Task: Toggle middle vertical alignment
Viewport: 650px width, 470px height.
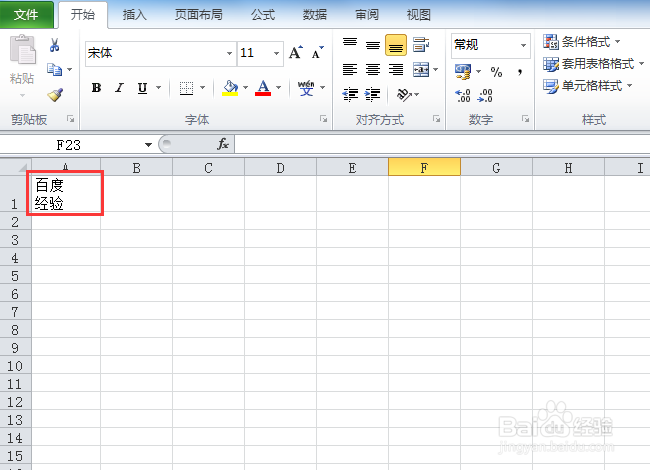Action: (373, 45)
